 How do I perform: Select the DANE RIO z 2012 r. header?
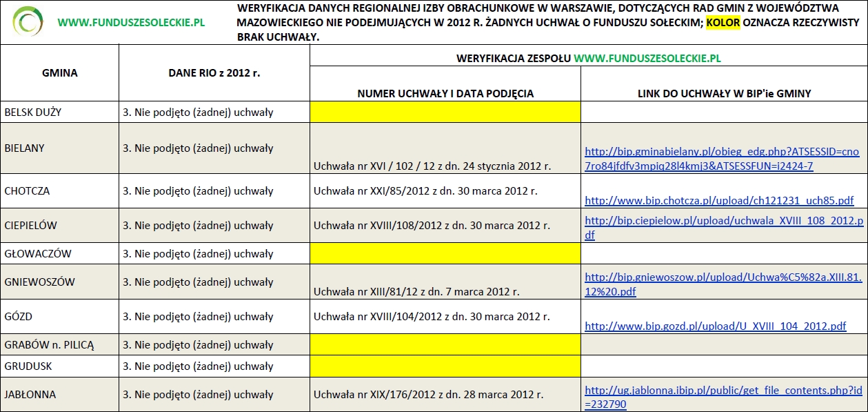pyautogui.click(x=214, y=72)
